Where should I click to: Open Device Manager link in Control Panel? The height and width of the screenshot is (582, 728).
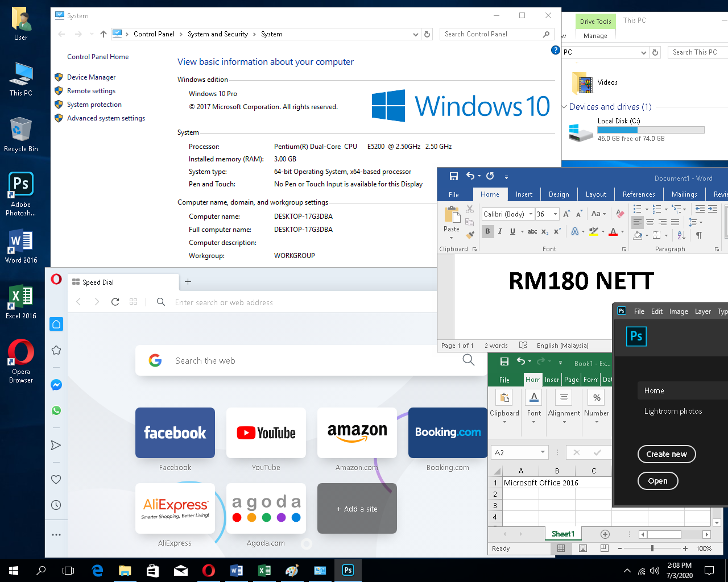(91, 77)
